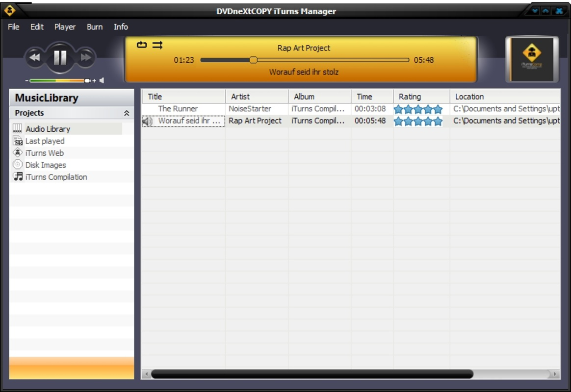Mute sound with the speaker icon

[102, 80]
